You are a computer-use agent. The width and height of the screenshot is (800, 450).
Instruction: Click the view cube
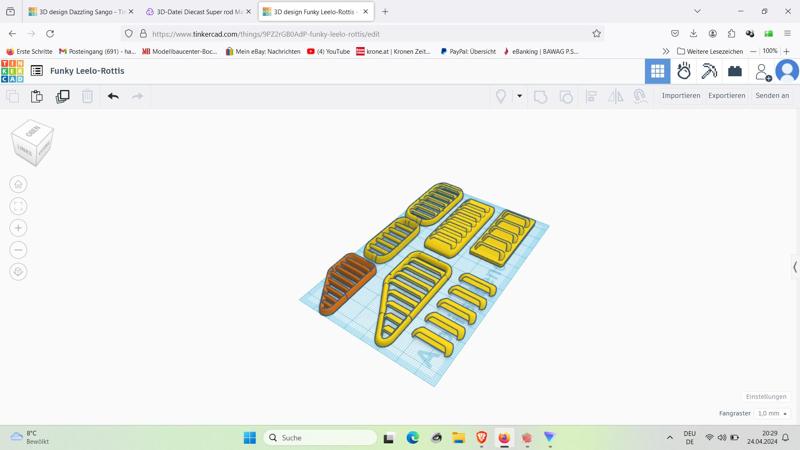(x=32, y=142)
